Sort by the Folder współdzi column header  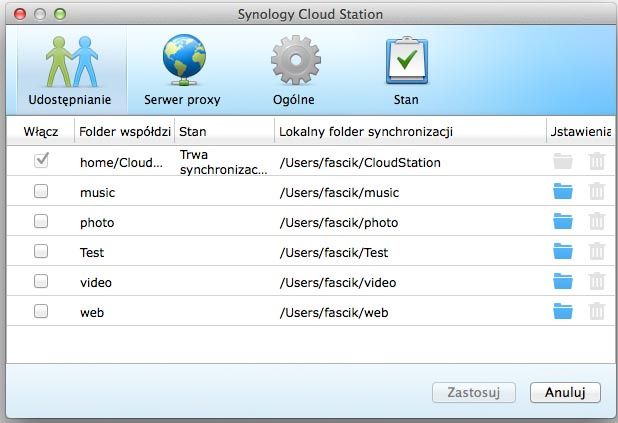click(125, 131)
